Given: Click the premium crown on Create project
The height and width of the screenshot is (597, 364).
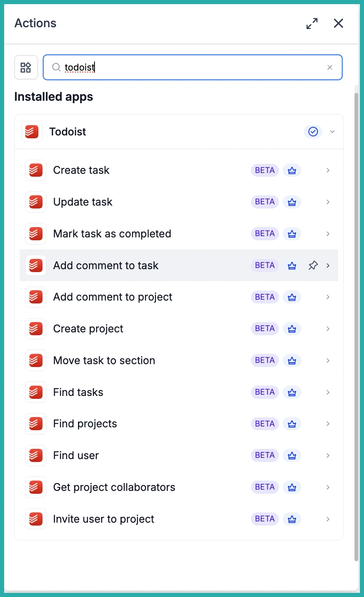Looking at the screenshot, I should click(x=292, y=329).
